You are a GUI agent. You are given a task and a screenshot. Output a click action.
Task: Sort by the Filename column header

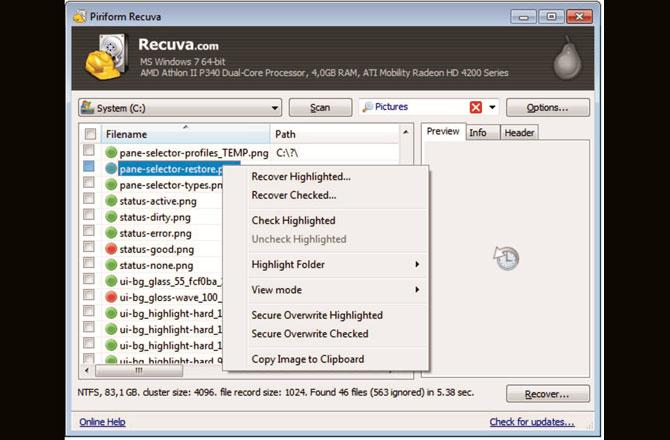click(185, 134)
